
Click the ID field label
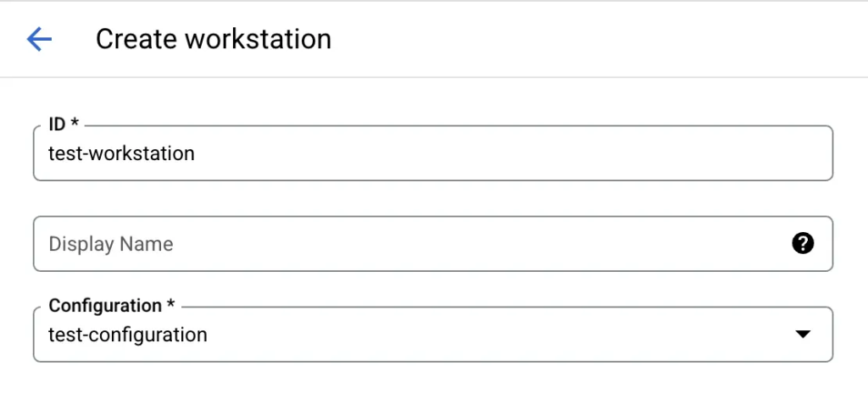tap(57, 125)
